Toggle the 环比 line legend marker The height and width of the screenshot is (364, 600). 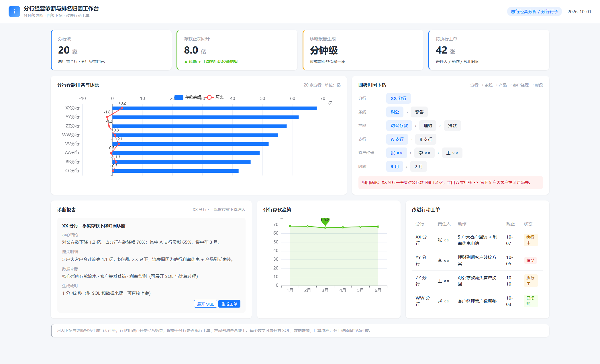click(x=209, y=97)
